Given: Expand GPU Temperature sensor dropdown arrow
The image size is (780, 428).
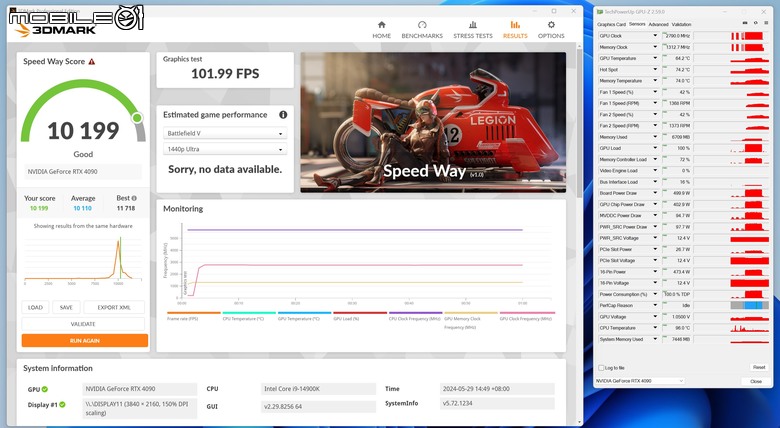Looking at the screenshot, I should pos(655,58).
